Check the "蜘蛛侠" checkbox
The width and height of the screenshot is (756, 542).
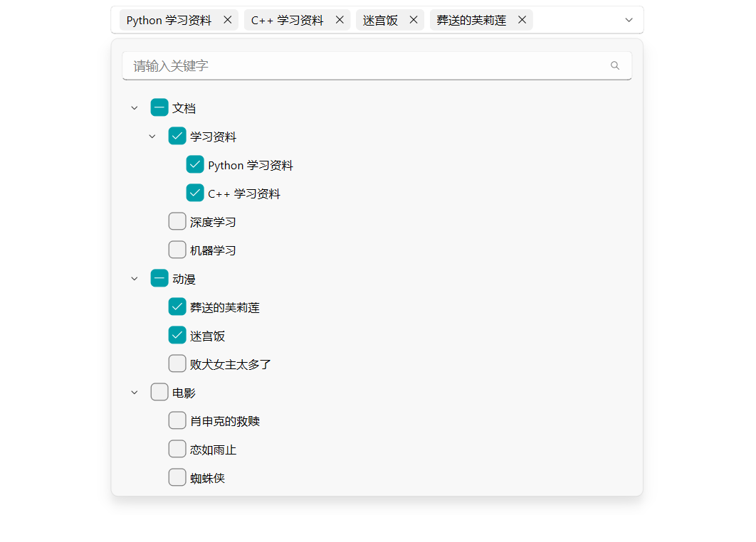[177, 477]
